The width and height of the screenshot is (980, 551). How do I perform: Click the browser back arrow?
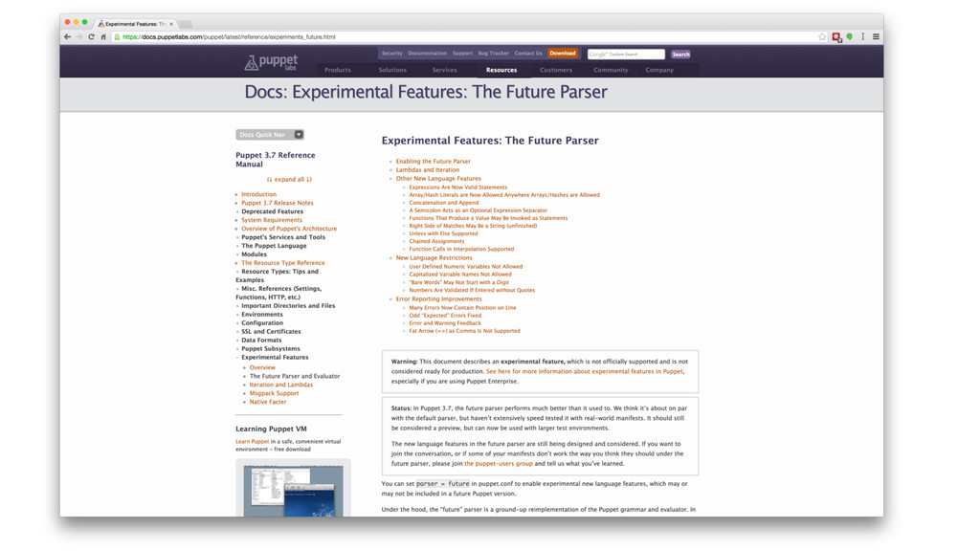(68, 37)
